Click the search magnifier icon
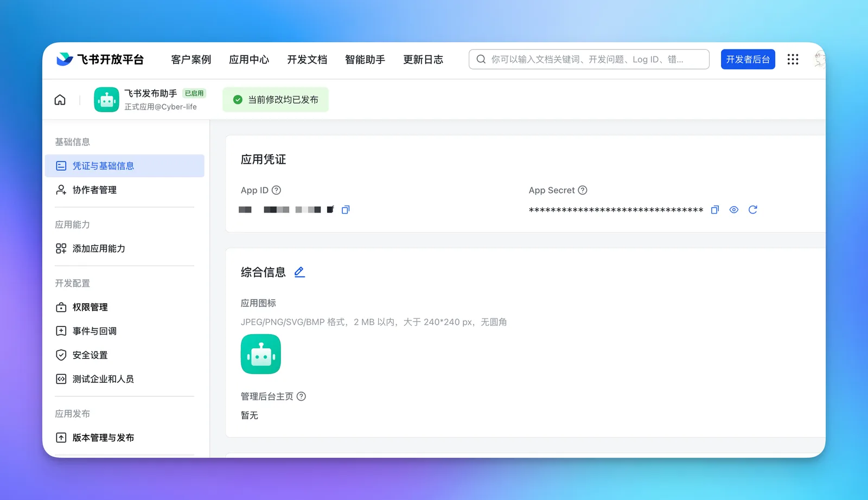868x500 pixels. click(x=481, y=59)
